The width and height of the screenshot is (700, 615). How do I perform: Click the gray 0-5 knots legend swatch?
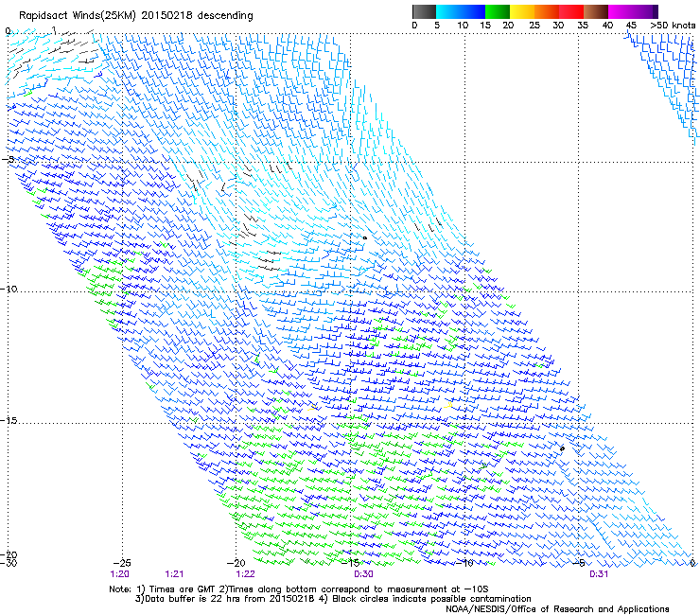click(424, 11)
